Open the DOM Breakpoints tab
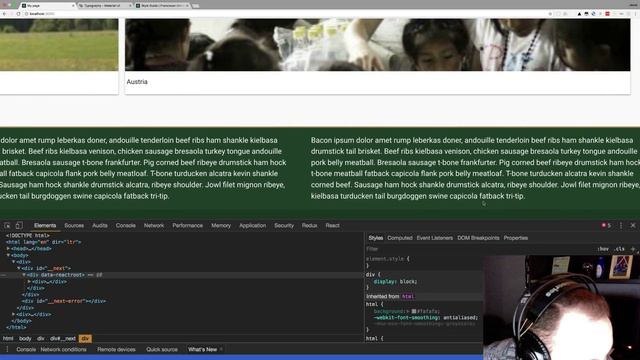 tap(478, 238)
